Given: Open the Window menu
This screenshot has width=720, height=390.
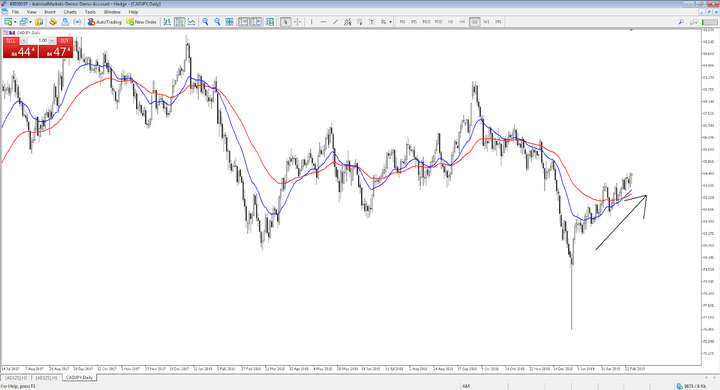Looking at the screenshot, I should [x=112, y=12].
